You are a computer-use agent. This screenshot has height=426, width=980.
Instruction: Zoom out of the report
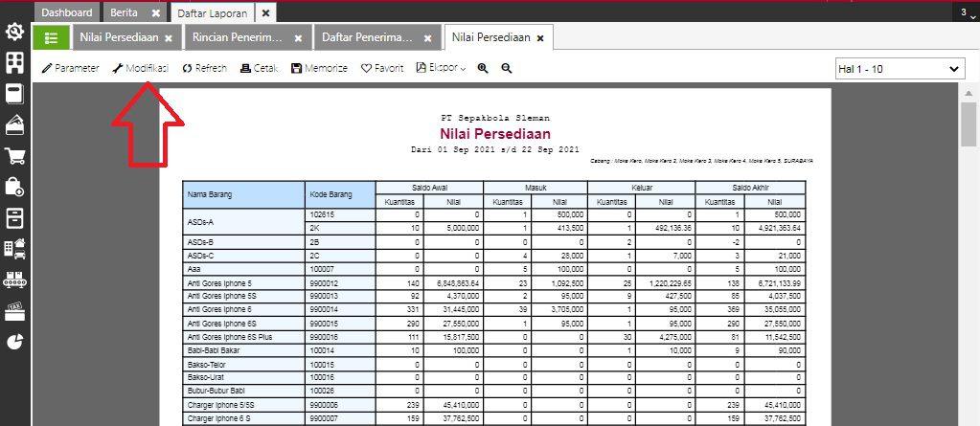(x=506, y=69)
